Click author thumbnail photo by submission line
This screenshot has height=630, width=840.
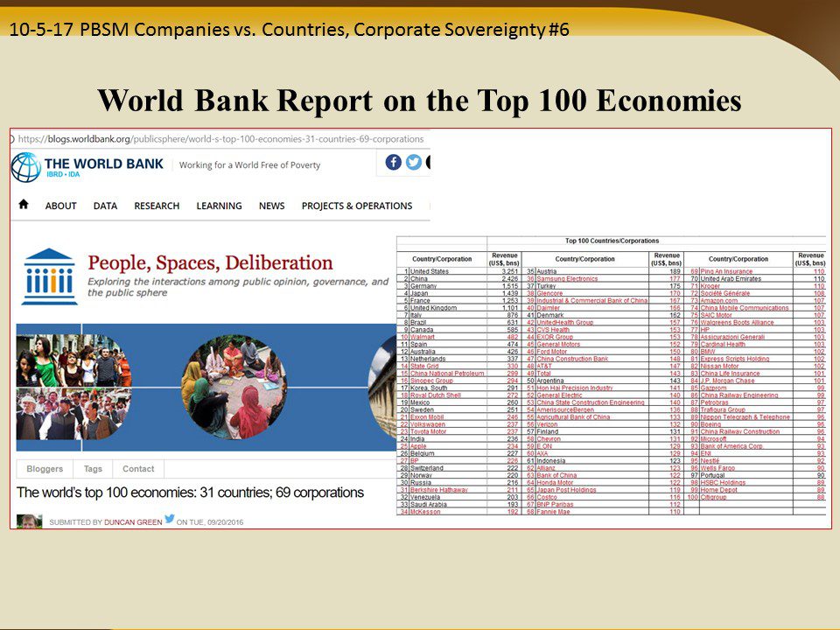(29, 521)
